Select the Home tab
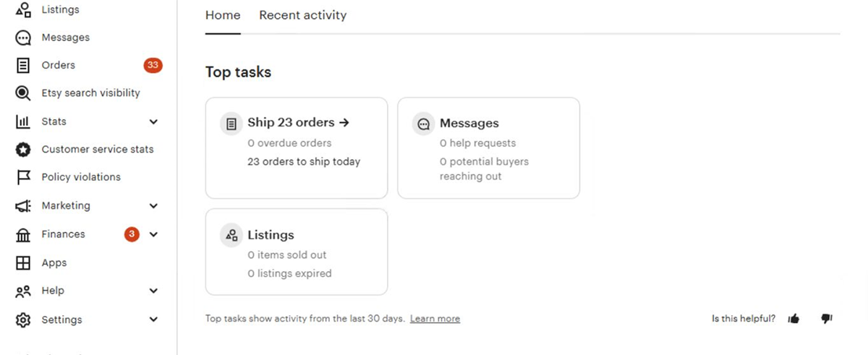868x355 pixels. 223,15
